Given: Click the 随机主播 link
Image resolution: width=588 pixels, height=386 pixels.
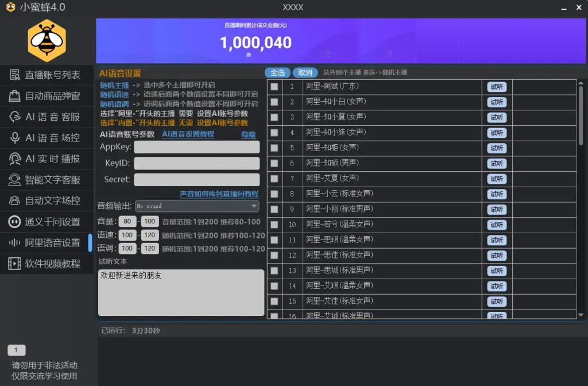Looking at the screenshot, I should [114, 85].
